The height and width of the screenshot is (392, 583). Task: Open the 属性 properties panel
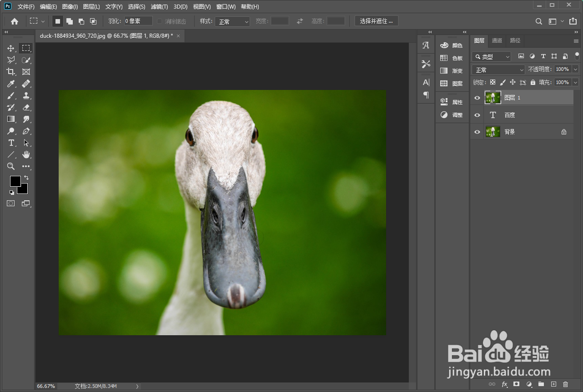tap(451, 102)
